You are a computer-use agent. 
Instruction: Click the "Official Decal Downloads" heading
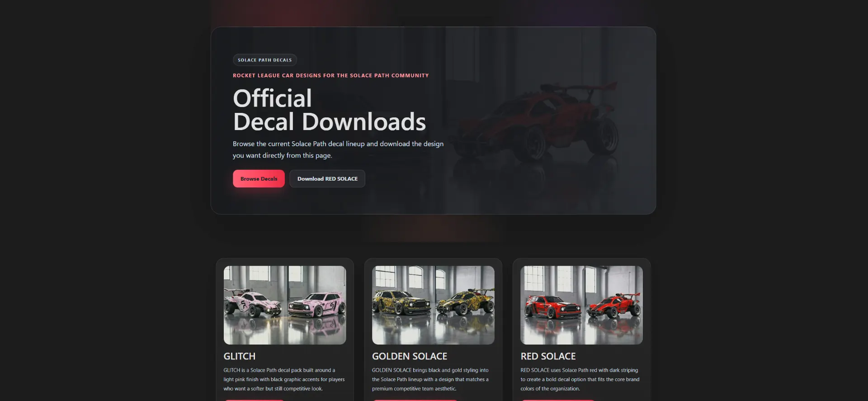point(330,110)
